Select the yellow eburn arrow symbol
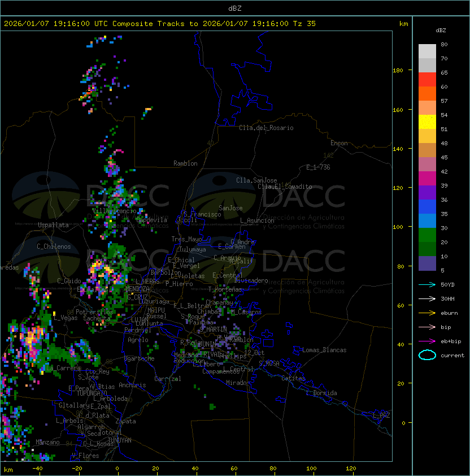This screenshot has width=470, height=476. coord(427,313)
